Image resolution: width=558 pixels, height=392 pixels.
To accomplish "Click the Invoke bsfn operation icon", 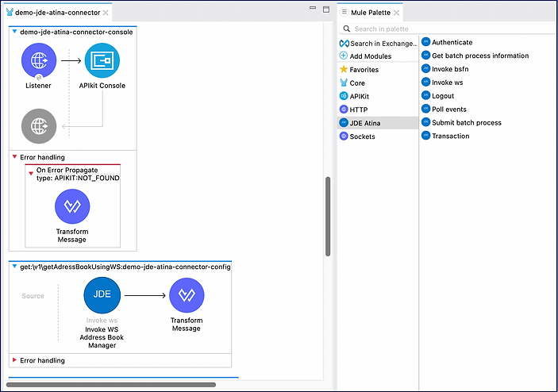I will pyautogui.click(x=426, y=69).
